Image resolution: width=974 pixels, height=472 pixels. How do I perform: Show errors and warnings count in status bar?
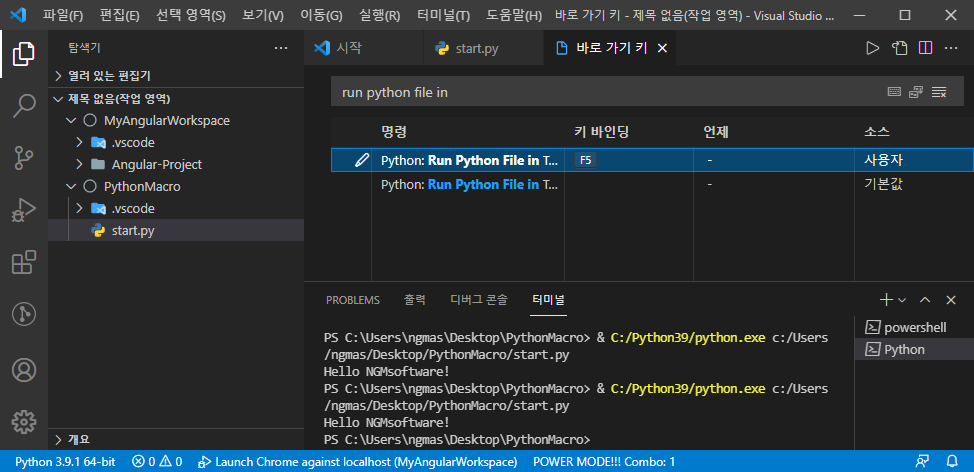157,461
